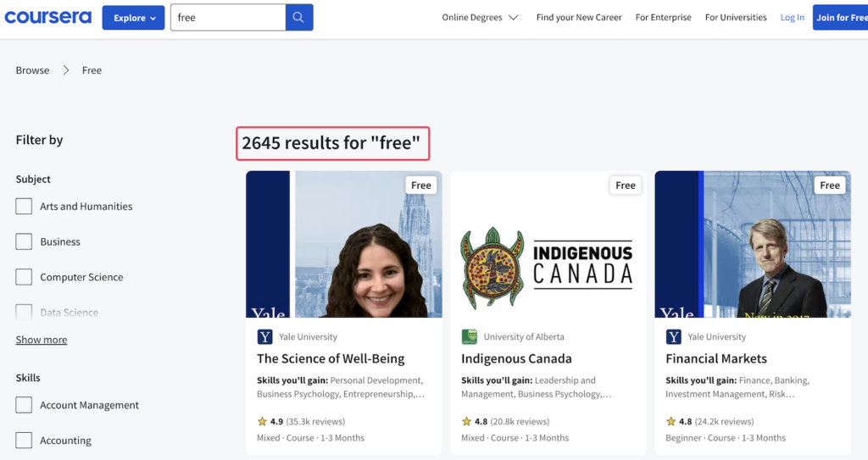Show more subject filters
The image size is (868, 460).
pos(42,340)
